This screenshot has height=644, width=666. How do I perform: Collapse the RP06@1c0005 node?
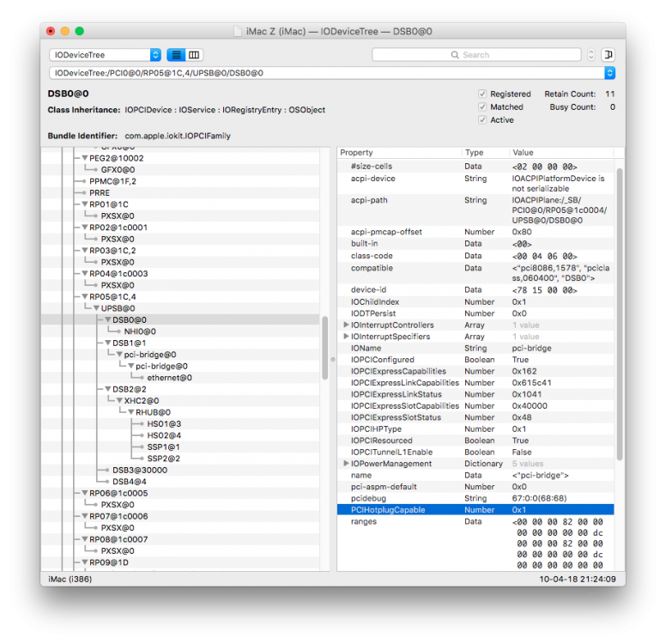tap(85, 493)
